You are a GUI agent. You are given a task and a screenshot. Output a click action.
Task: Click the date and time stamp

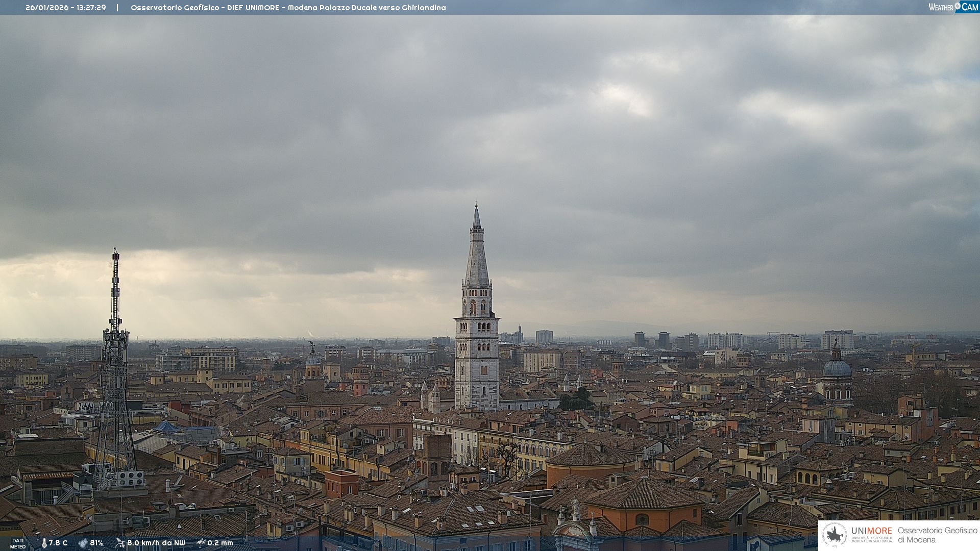coord(66,8)
